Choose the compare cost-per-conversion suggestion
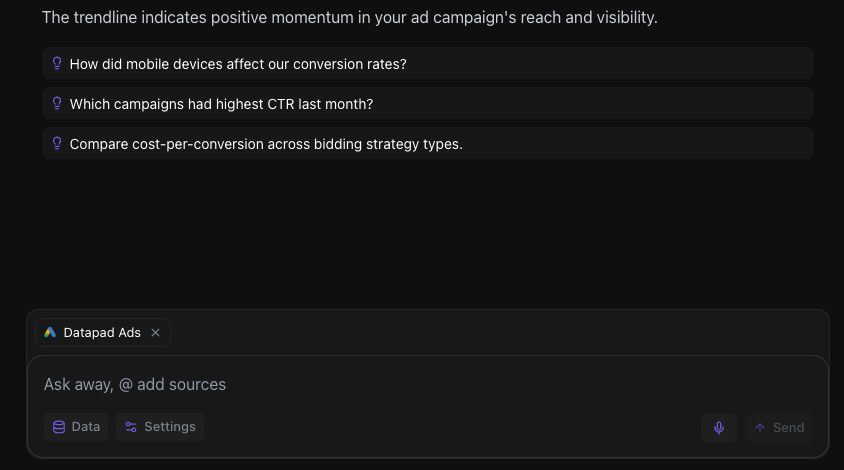Viewport: 844px width, 470px height. [x=427, y=143]
